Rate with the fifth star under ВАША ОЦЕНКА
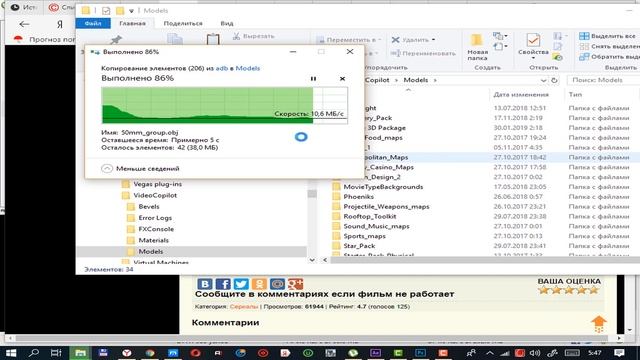The width and height of the screenshot is (640, 360). [x=594, y=290]
